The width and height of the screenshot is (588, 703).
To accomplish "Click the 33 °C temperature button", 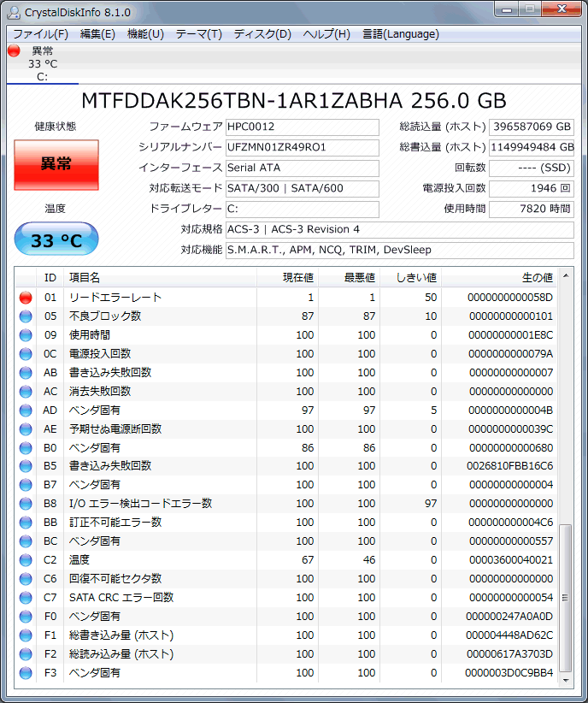I will pyautogui.click(x=56, y=239).
